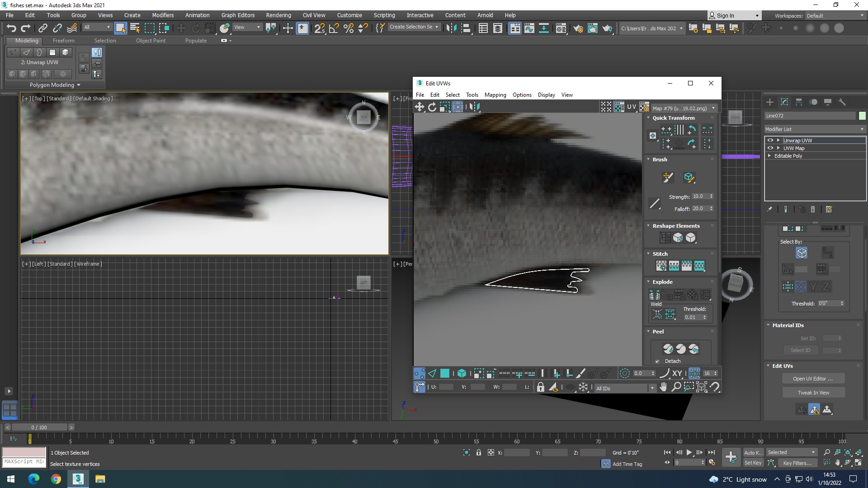Open the Mapping menu in Edit UVWs
This screenshot has height=488, width=868.
pos(495,95)
